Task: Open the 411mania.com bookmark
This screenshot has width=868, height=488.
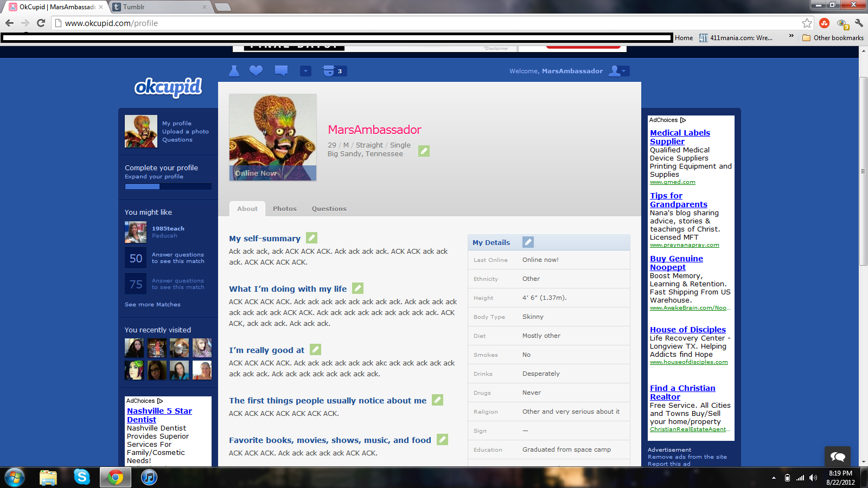Action: point(736,38)
